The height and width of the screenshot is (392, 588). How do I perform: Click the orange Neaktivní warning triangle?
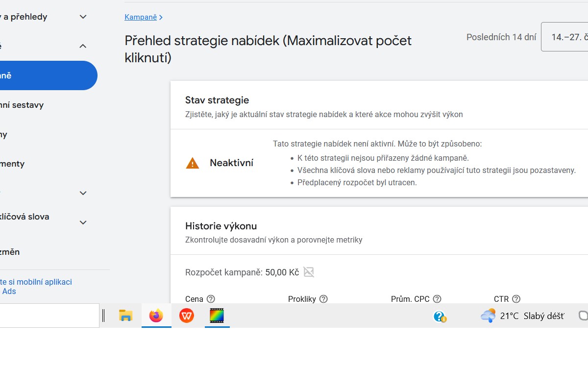point(193,163)
